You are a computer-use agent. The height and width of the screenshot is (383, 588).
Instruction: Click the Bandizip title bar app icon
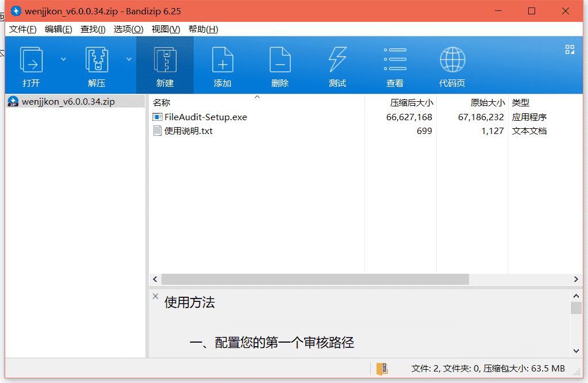tap(16, 11)
